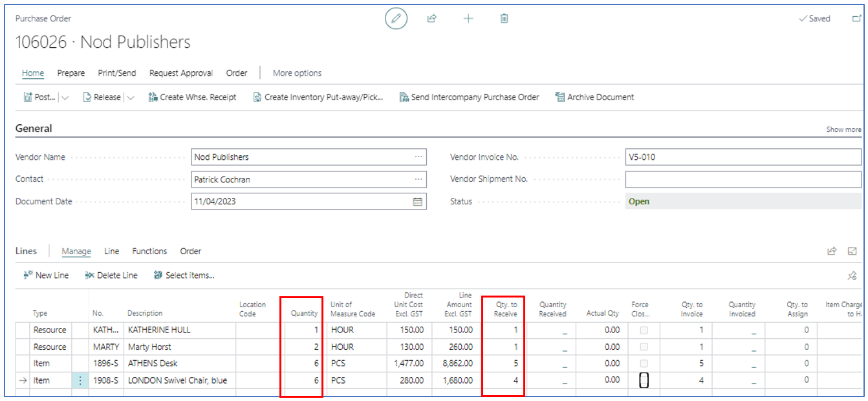Expand the Release dropdown arrow
The width and height of the screenshot is (868, 401).
point(130,98)
